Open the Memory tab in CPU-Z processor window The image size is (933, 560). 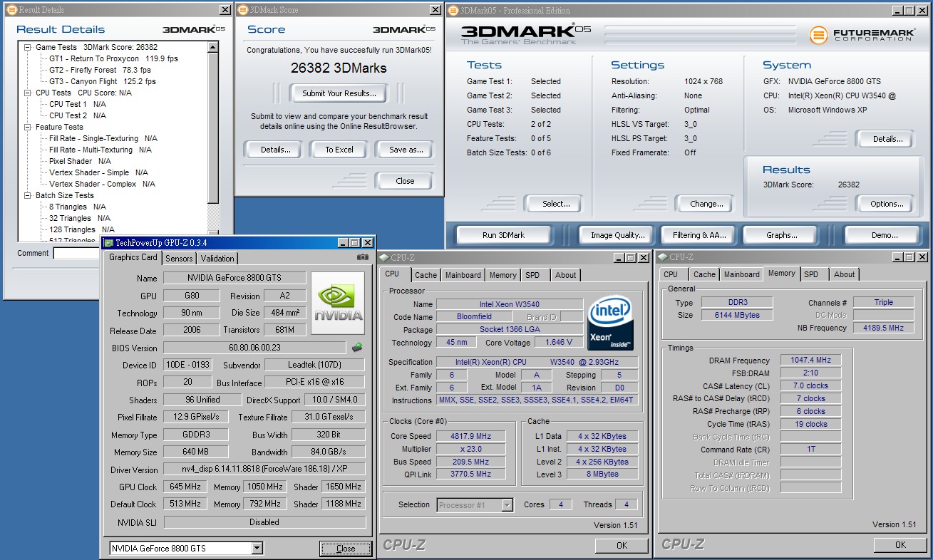[502, 275]
